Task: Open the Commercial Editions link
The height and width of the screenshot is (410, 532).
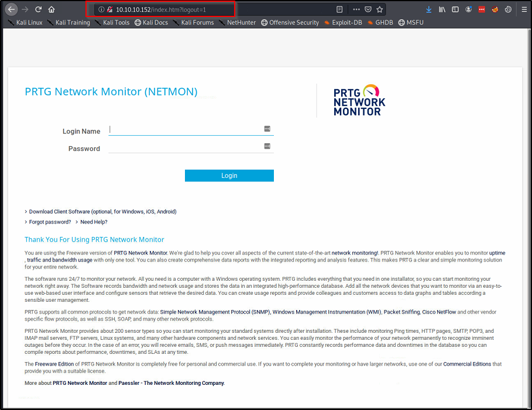Action: (467, 364)
